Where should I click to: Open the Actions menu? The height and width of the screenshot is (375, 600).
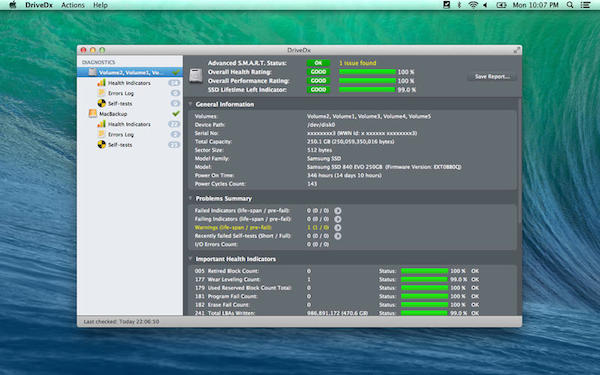pos(73,5)
